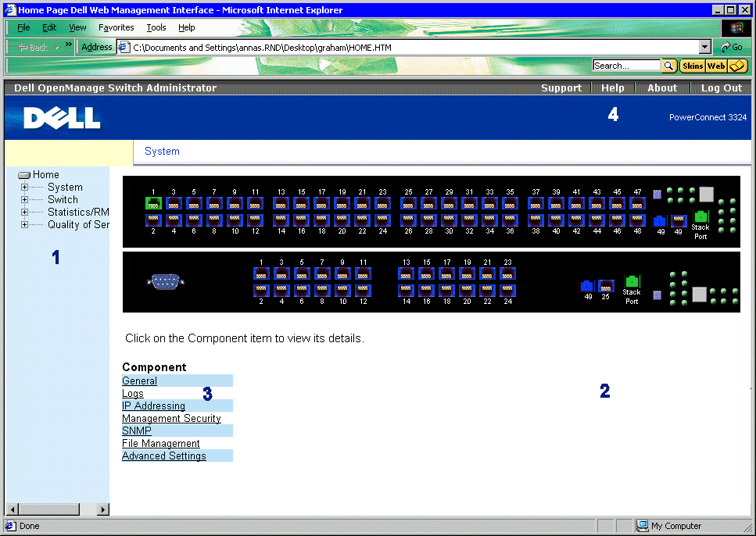The width and height of the screenshot is (756, 536).
Task: Open the Logs component link
Action: 133,393
